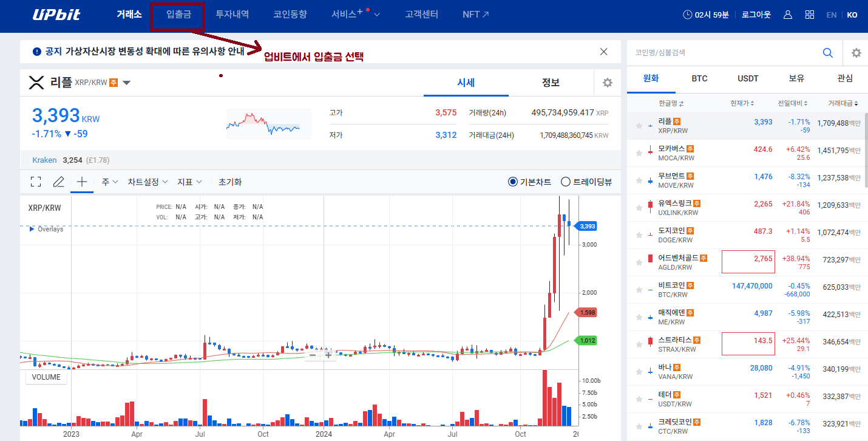Favorite the 비트코인 row star

639,290
